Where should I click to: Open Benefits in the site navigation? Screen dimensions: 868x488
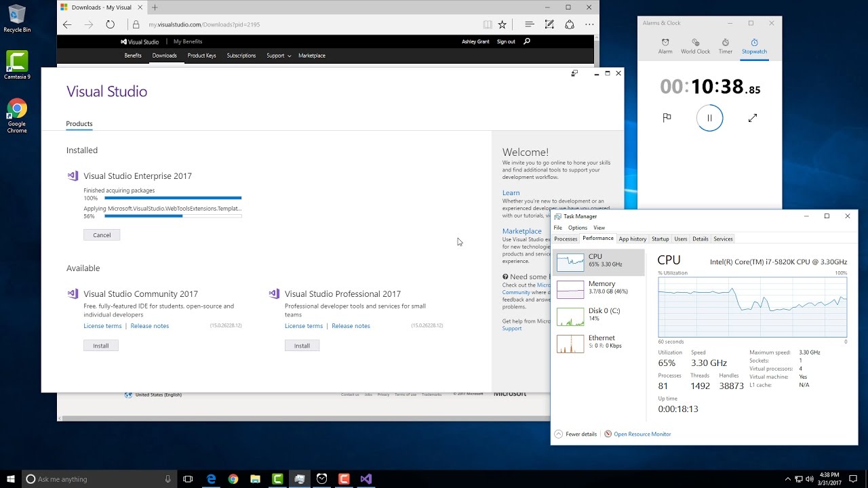(133, 56)
